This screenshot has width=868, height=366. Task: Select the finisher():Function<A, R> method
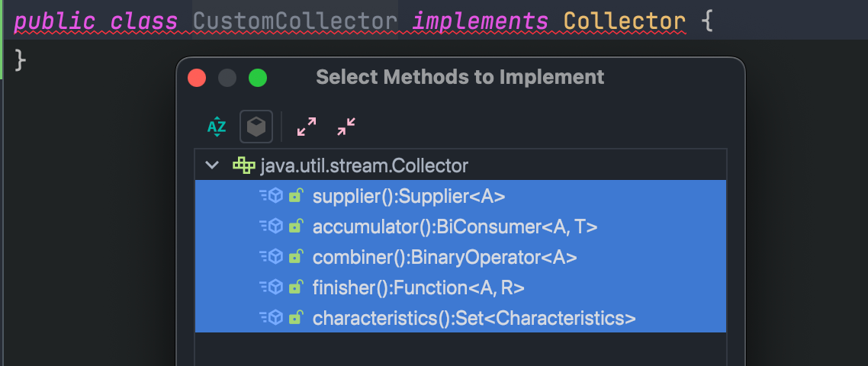point(460,287)
